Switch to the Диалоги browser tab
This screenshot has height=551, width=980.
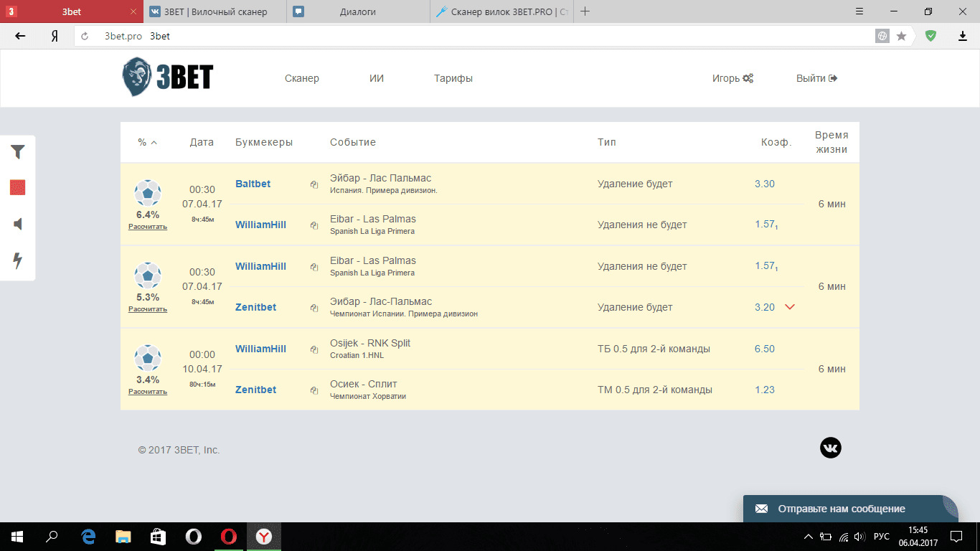pyautogui.click(x=357, y=11)
